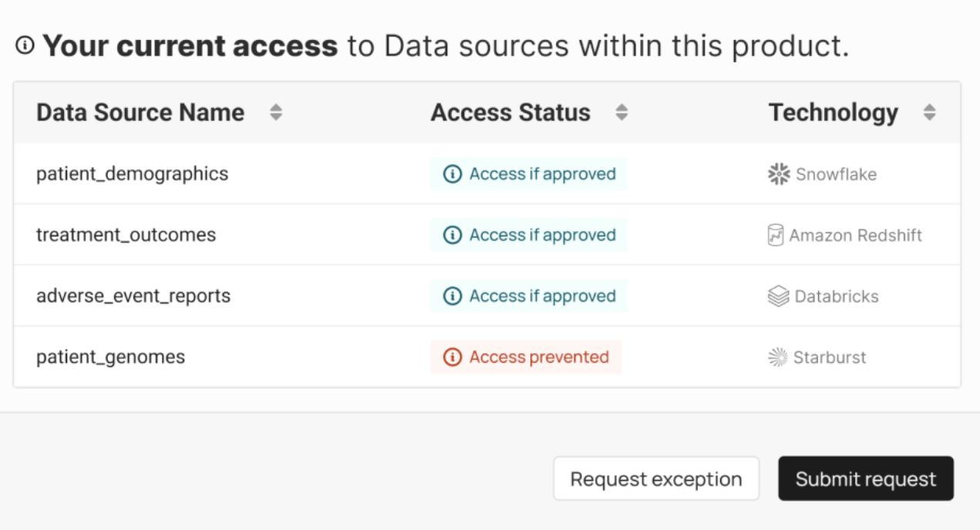This screenshot has height=530, width=980.
Task: Click info icon in adverse_event_reports access status
Action: pyautogui.click(x=453, y=296)
